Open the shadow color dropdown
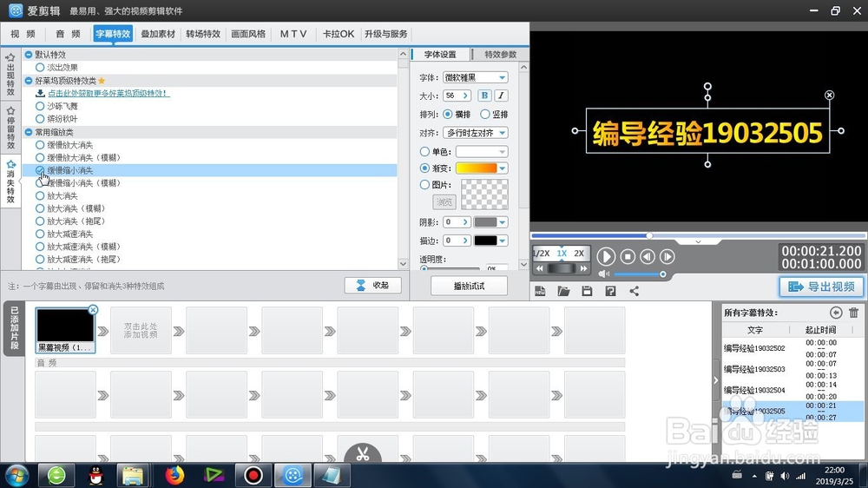868x488 pixels. [502, 222]
